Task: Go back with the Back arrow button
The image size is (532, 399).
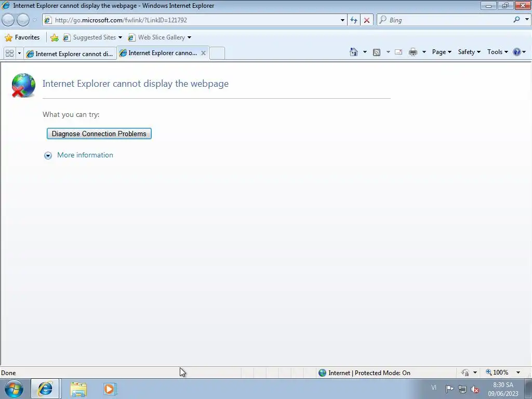Action: click(8, 20)
